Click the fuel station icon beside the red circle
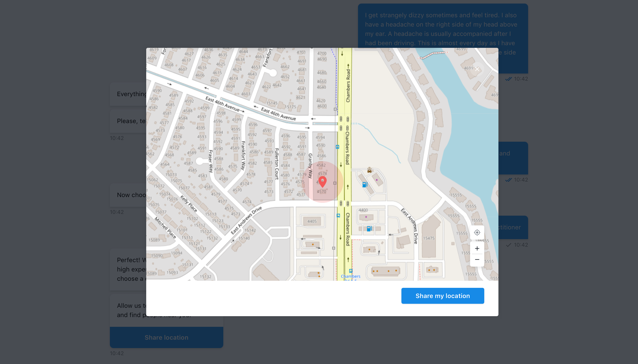 365,185
